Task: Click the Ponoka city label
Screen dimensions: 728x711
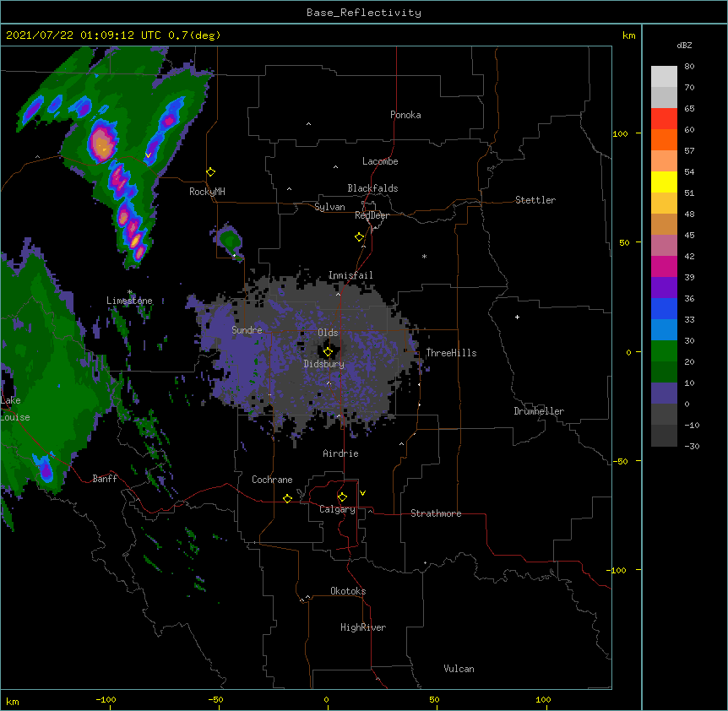Action: 405,115
